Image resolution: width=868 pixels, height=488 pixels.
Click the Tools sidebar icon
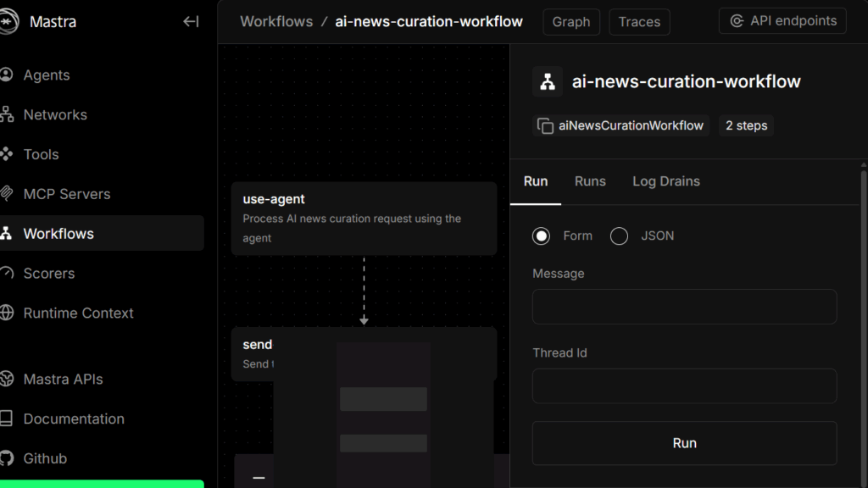(x=7, y=154)
